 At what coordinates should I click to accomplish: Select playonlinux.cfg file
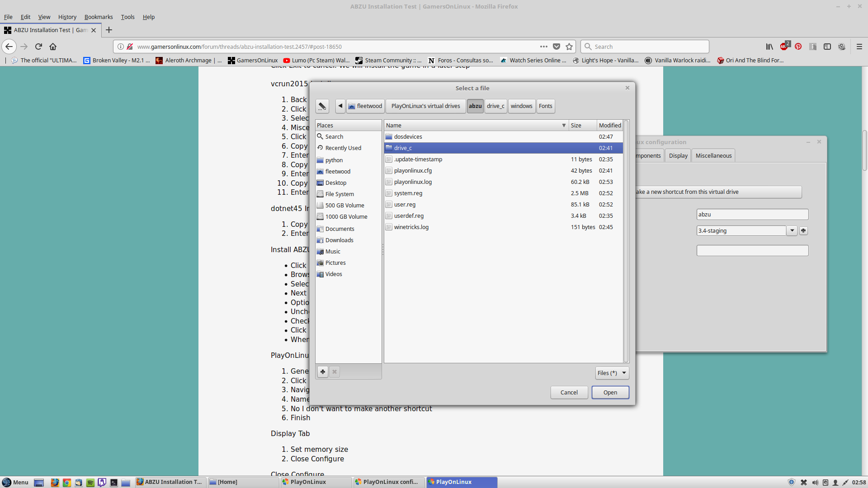coord(504,170)
